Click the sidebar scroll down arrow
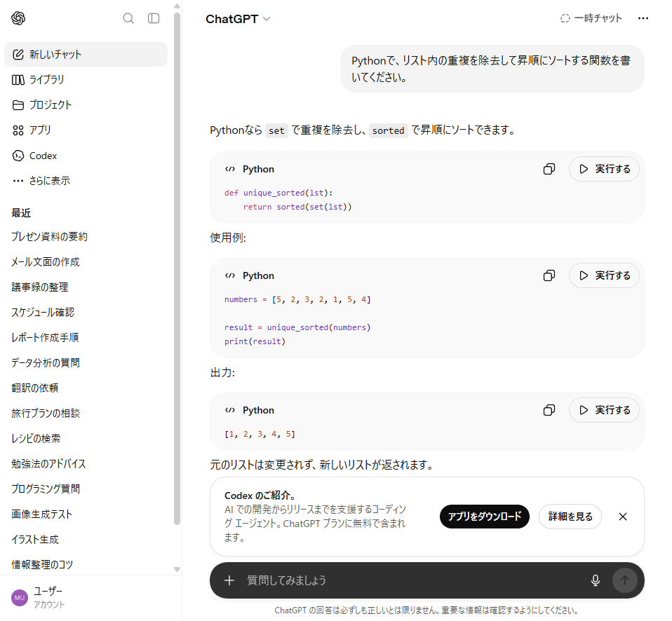 click(177, 570)
